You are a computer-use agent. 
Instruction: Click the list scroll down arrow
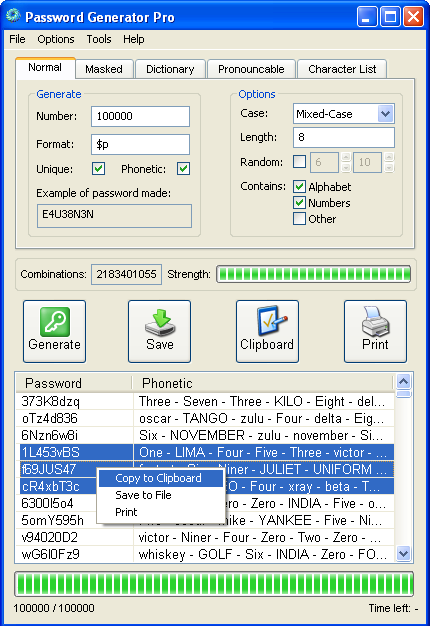click(x=404, y=554)
